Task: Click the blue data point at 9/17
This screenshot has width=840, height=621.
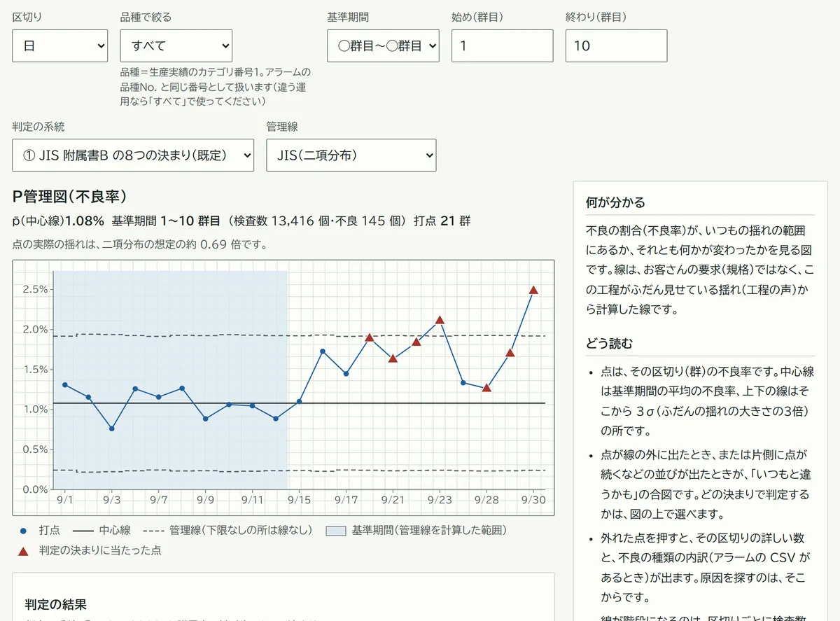Action: pyautogui.click(x=346, y=374)
